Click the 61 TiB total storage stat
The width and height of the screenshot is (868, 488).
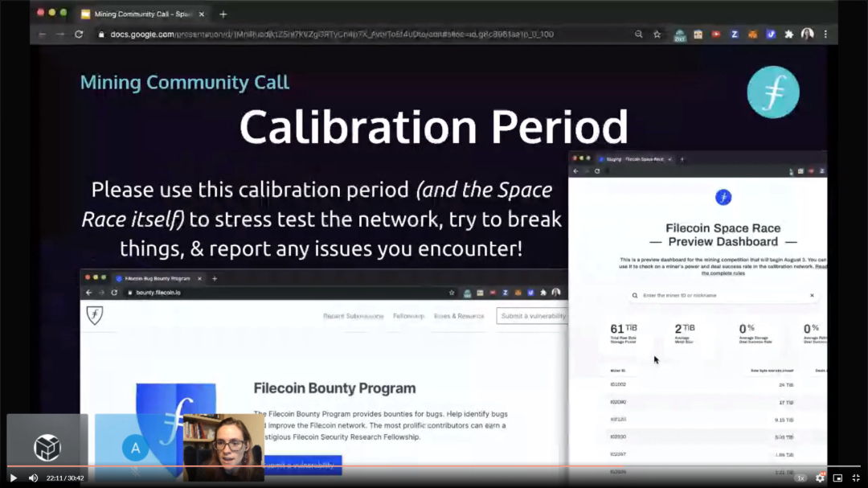click(x=624, y=334)
